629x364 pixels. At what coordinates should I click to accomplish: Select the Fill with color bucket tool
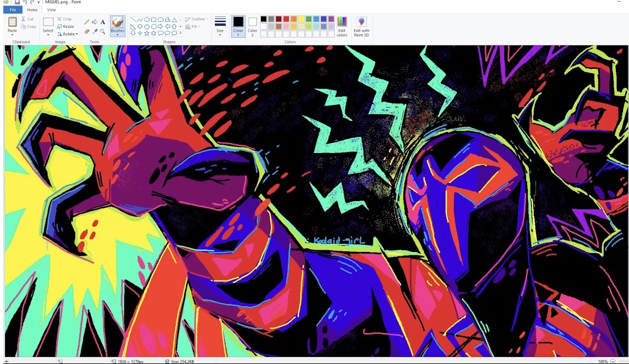point(95,22)
